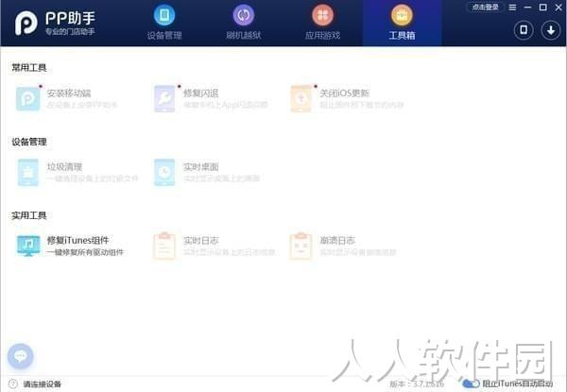Image resolution: width=567 pixels, height=392 pixels.
Task: Click the help question mark icon
Action: pos(12,383)
